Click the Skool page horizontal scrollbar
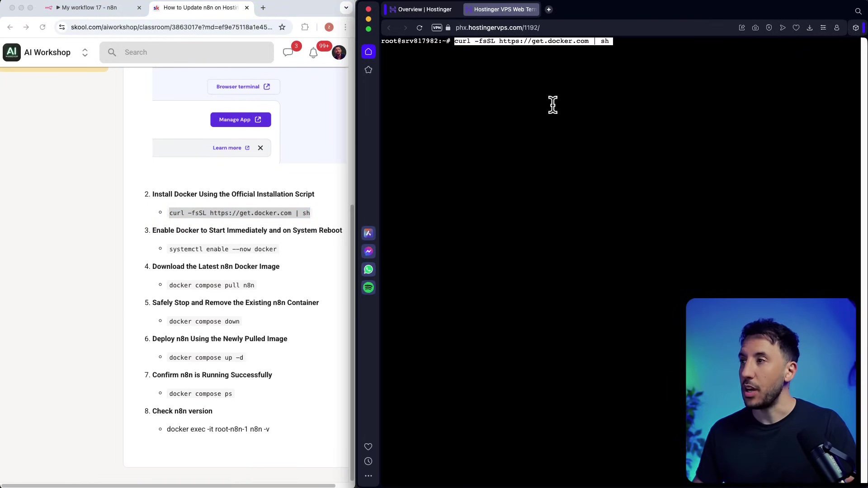 click(x=168, y=486)
